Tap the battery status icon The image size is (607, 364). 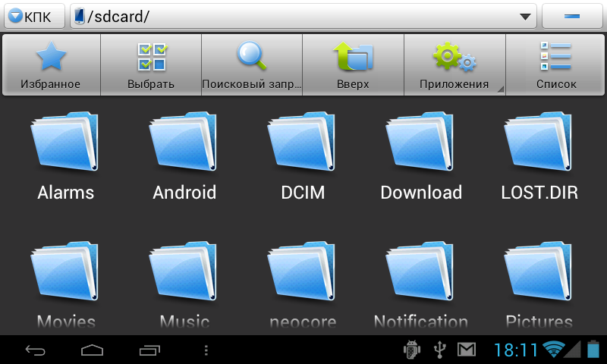pyautogui.click(x=593, y=349)
